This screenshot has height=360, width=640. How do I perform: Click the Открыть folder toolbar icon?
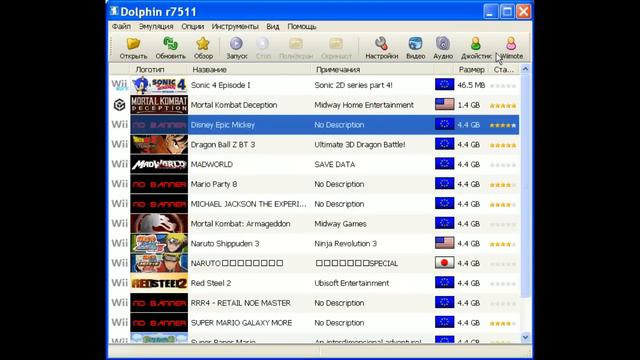click(x=133, y=43)
